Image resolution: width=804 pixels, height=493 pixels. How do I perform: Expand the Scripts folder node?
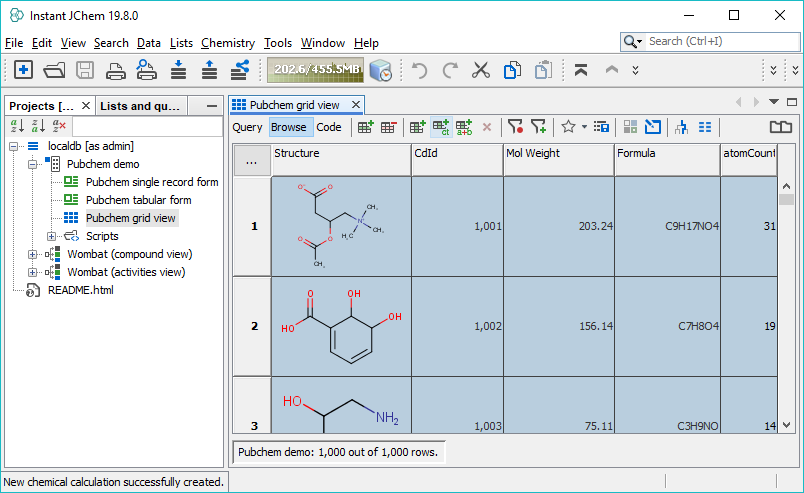(x=52, y=236)
